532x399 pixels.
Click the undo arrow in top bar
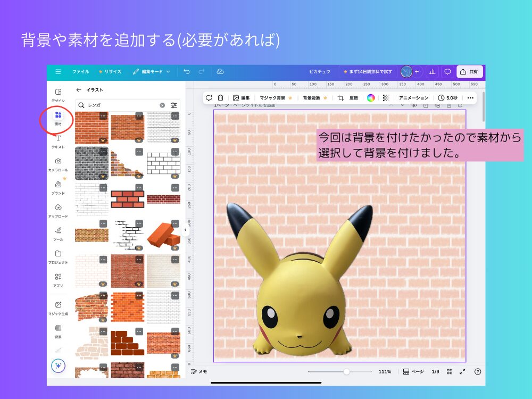[186, 71]
